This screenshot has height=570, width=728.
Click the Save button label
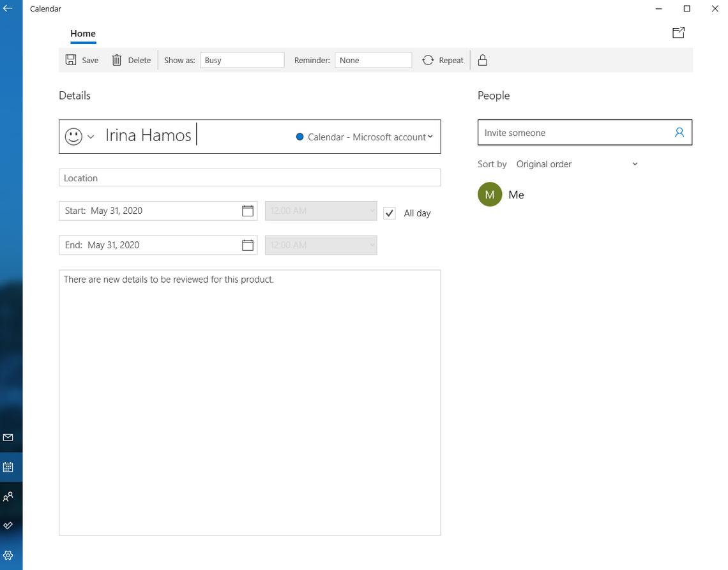pyautogui.click(x=90, y=61)
